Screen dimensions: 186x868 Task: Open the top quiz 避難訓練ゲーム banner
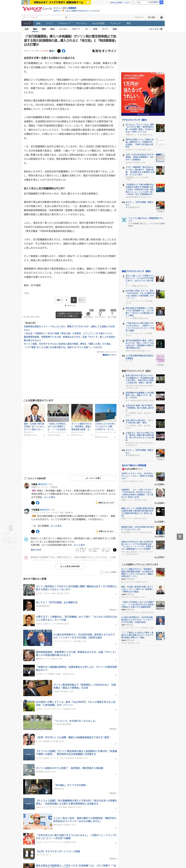pos(56,2)
